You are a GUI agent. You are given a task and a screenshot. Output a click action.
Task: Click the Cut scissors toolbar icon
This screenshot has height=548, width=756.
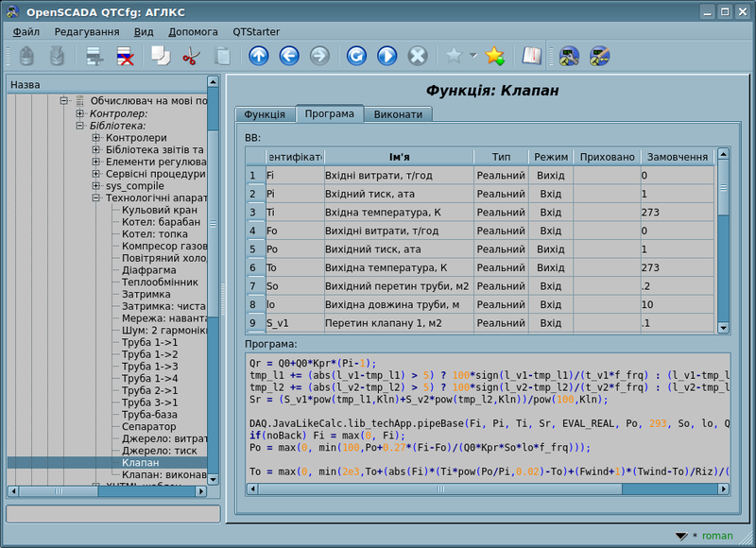click(x=192, y=56)
